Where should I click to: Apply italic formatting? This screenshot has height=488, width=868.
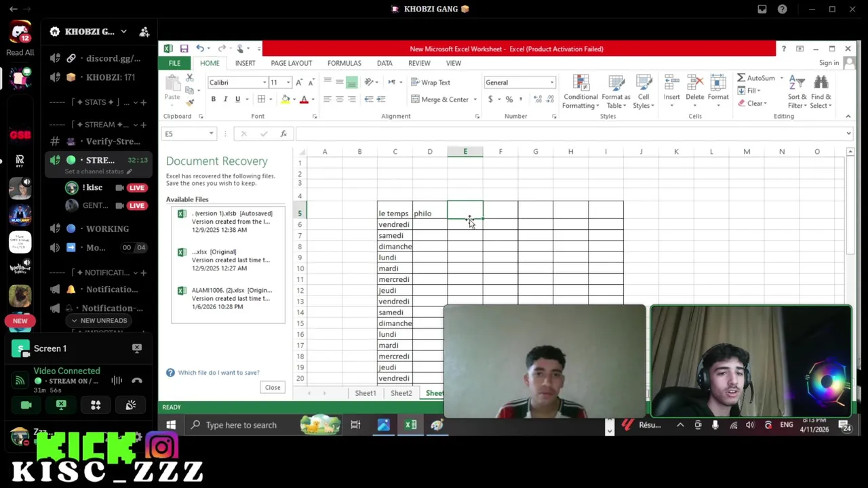[x=225, y=99]
